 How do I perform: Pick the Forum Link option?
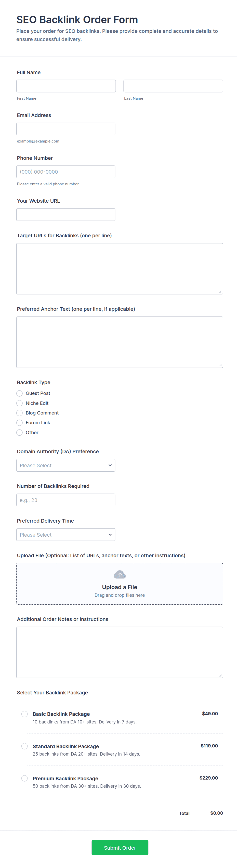tap(20, 423)
